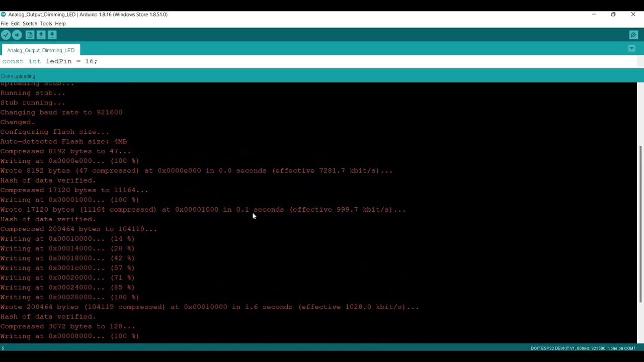Click 'Writing at 0x00024000... (85 %)' line

[x=67, y=287]
